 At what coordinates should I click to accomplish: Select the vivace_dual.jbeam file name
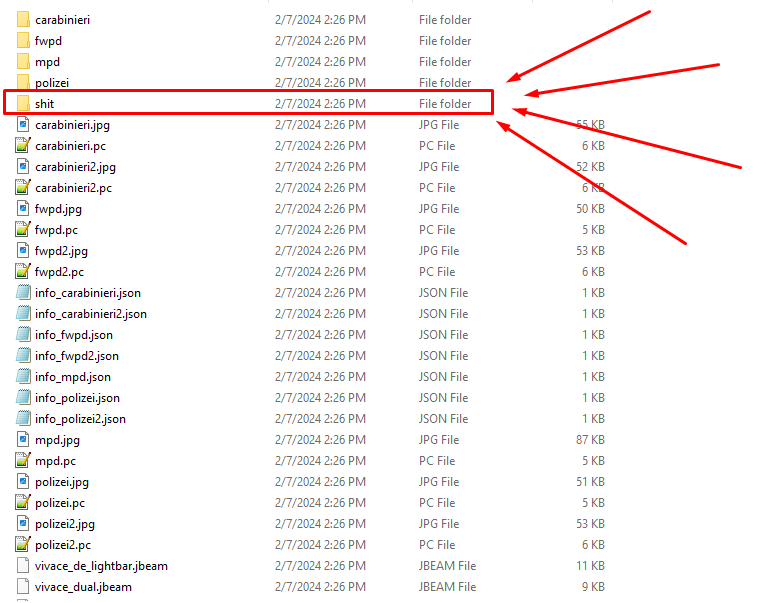(84, 588)
